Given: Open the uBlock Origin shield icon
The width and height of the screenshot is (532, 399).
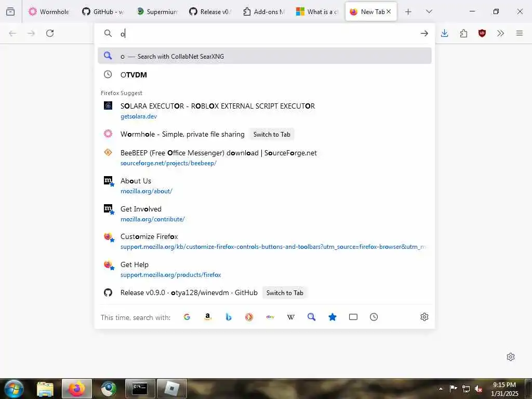Looking at the screenshot, I should (482, 33).
